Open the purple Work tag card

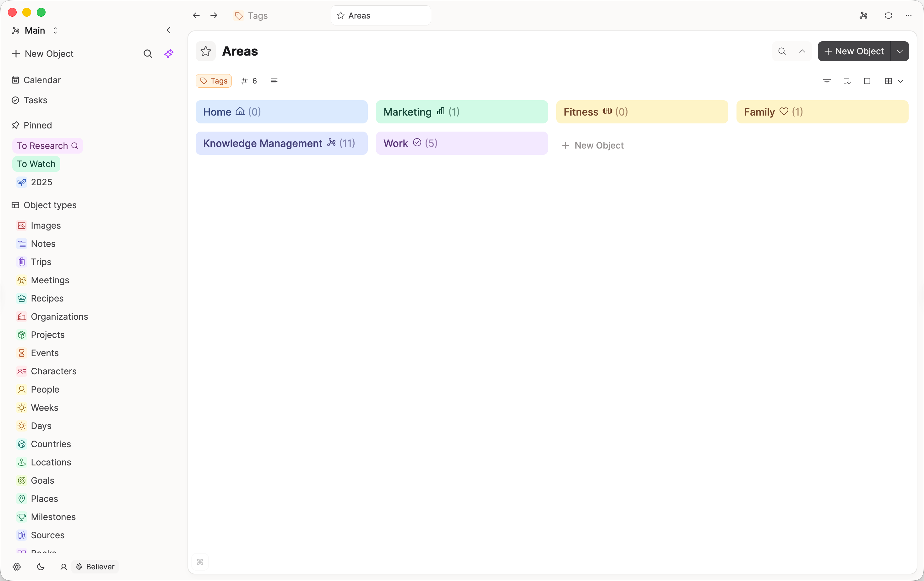462,143
